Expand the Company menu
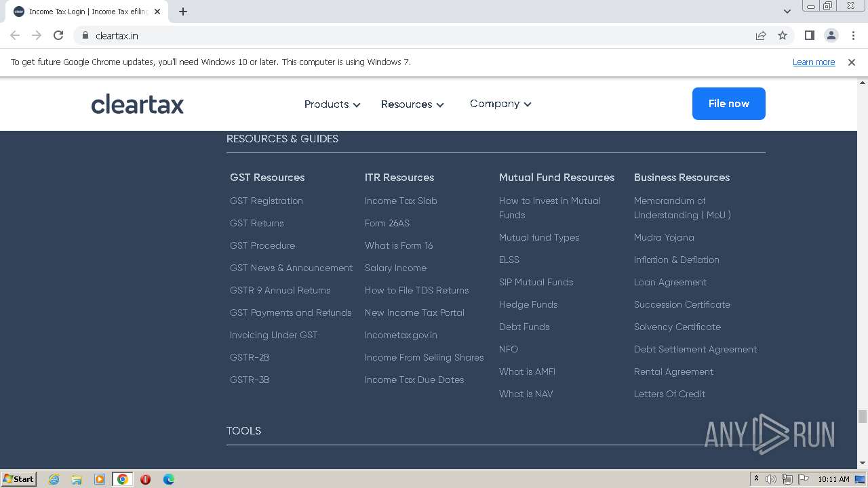 500,104
